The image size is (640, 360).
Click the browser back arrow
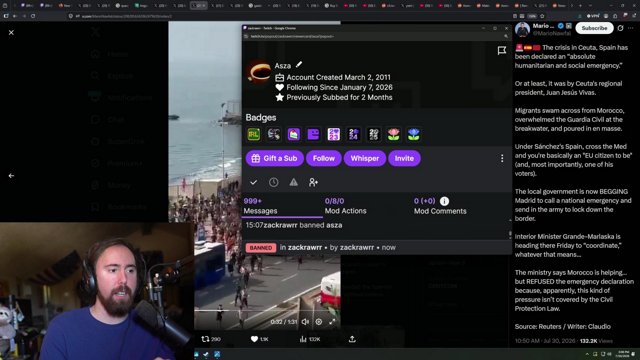pos(15,16)
